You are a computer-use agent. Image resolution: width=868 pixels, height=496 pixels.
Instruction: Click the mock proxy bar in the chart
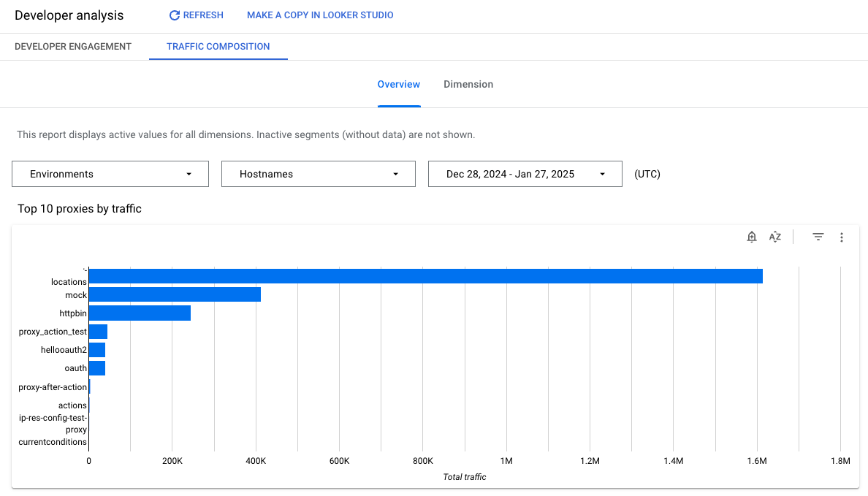point(174,294)
